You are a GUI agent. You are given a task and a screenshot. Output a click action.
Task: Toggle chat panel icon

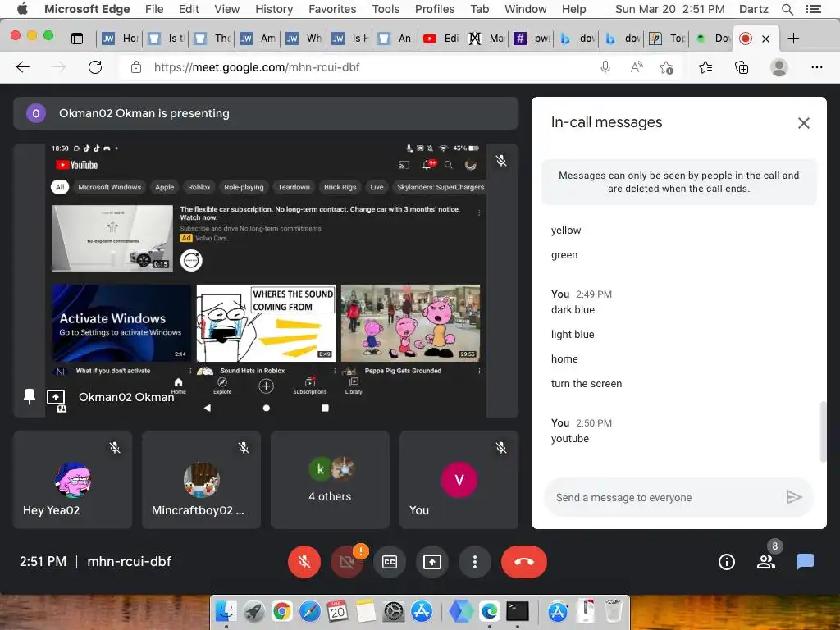click(x=806, y=561)
